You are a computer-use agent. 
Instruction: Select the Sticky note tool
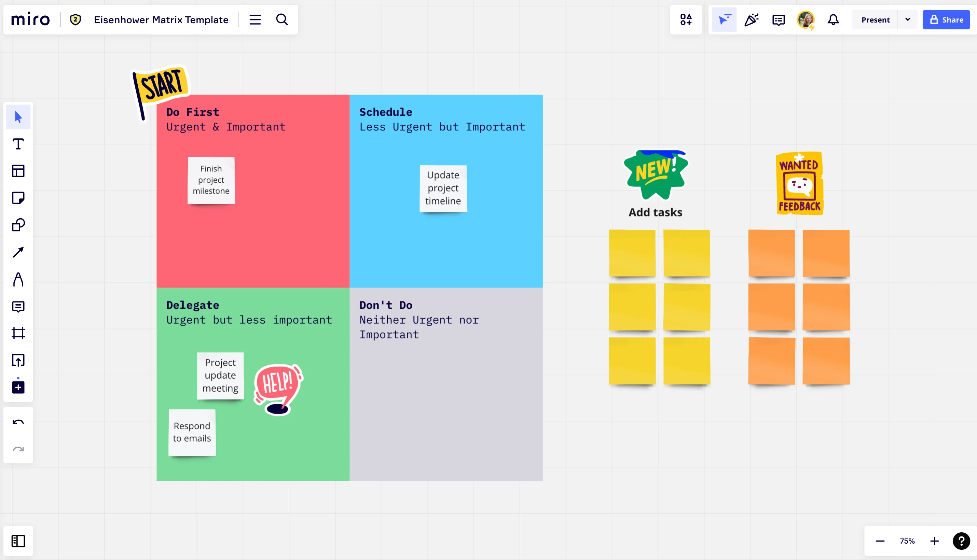pos(18,198)
